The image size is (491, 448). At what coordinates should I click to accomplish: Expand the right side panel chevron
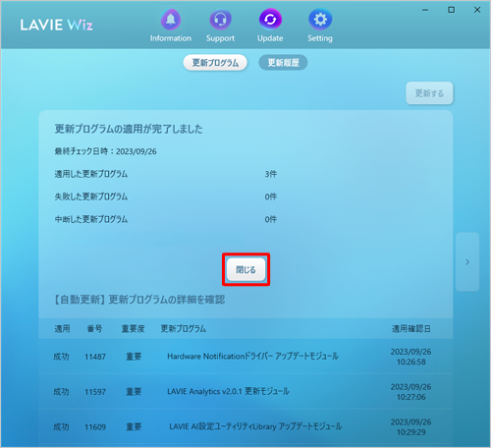(467, 262)
